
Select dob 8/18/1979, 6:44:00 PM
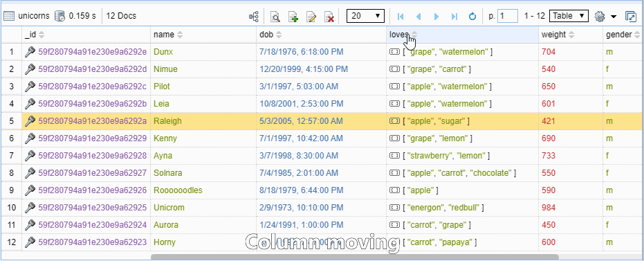coord(302,190)
